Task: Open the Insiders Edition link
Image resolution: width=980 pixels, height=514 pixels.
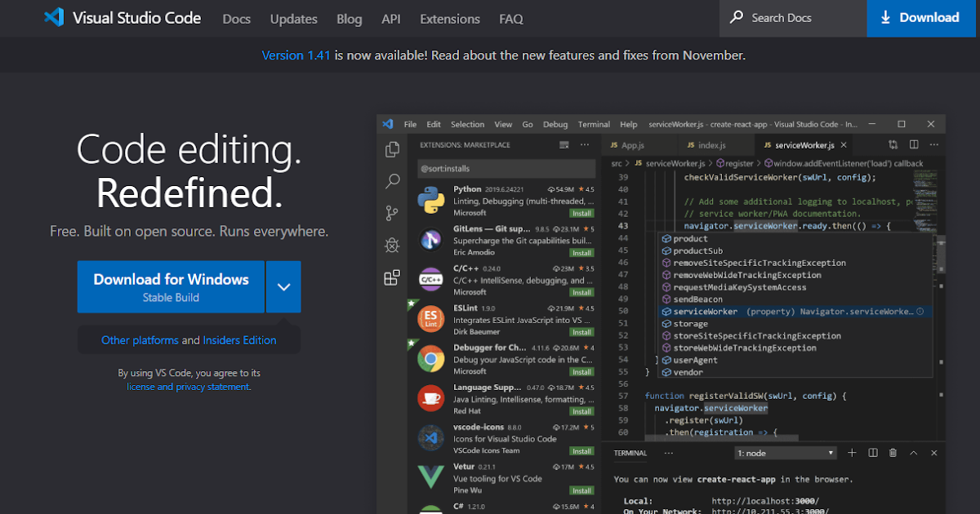Action: 239,340
